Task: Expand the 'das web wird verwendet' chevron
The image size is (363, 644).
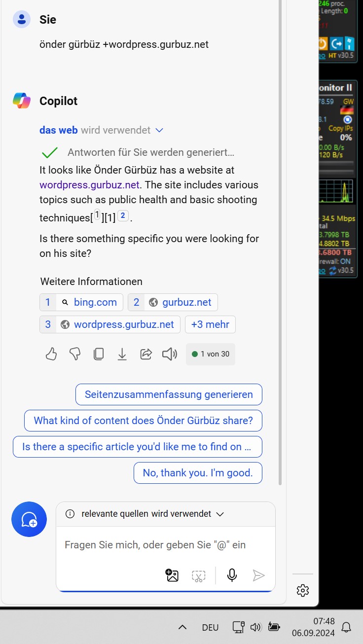Action: [159, 130]
